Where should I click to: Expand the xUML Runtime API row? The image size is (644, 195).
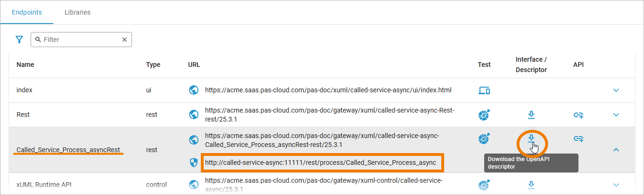tap(616, 185)
